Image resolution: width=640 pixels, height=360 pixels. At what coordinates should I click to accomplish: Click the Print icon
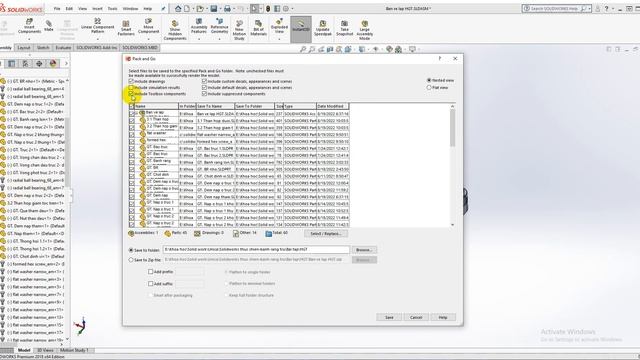pyautogui.click(x=227, y=8)
